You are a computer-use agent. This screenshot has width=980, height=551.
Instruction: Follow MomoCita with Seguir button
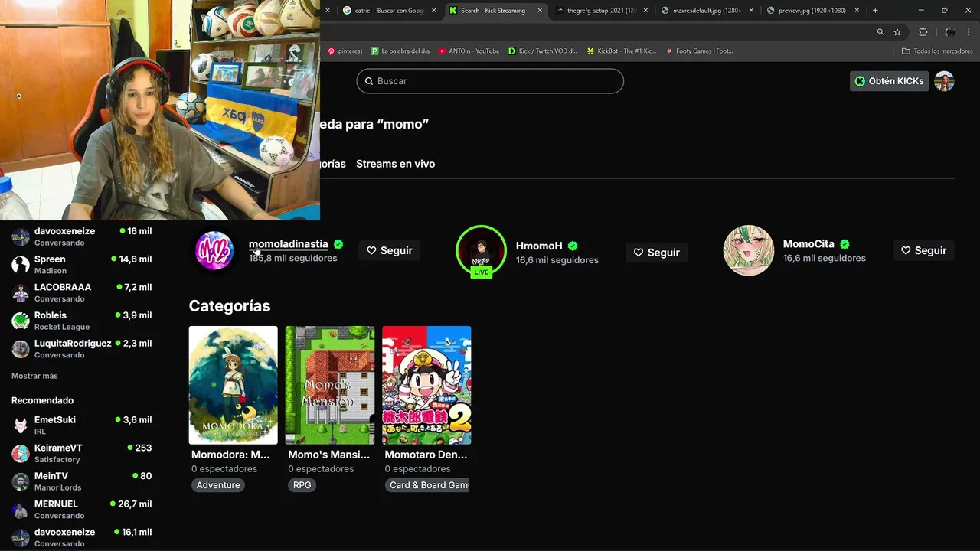[923, 250]
